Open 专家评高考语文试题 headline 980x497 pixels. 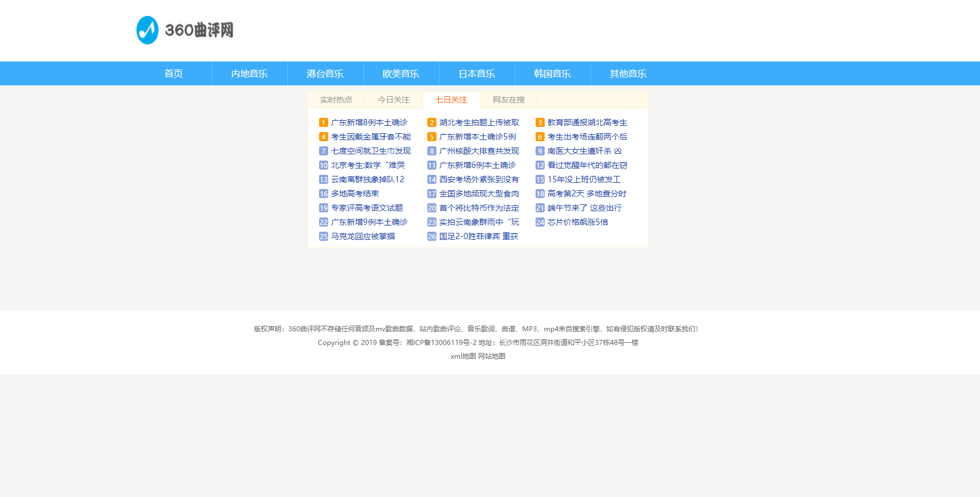pos(367,208)
